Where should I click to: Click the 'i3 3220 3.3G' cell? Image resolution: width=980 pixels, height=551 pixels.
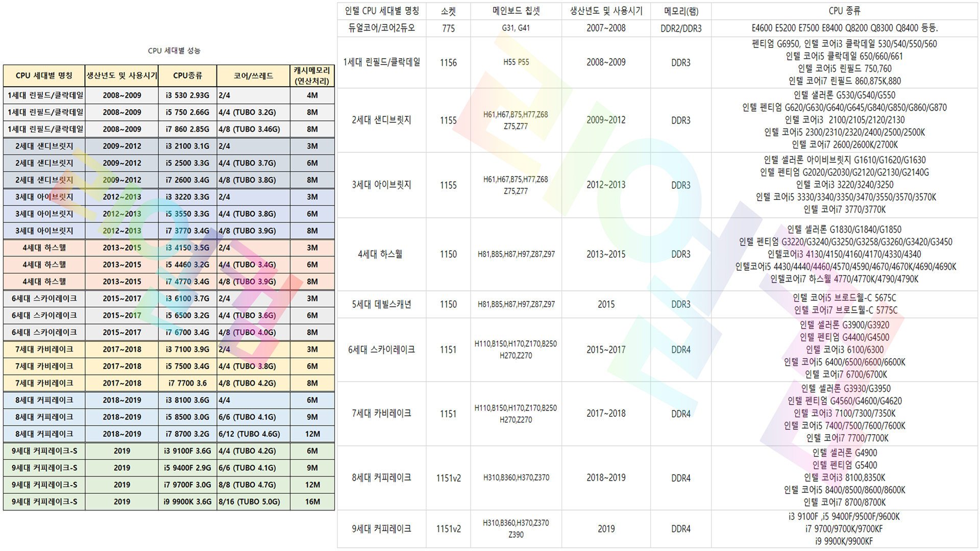coord(187,197)
